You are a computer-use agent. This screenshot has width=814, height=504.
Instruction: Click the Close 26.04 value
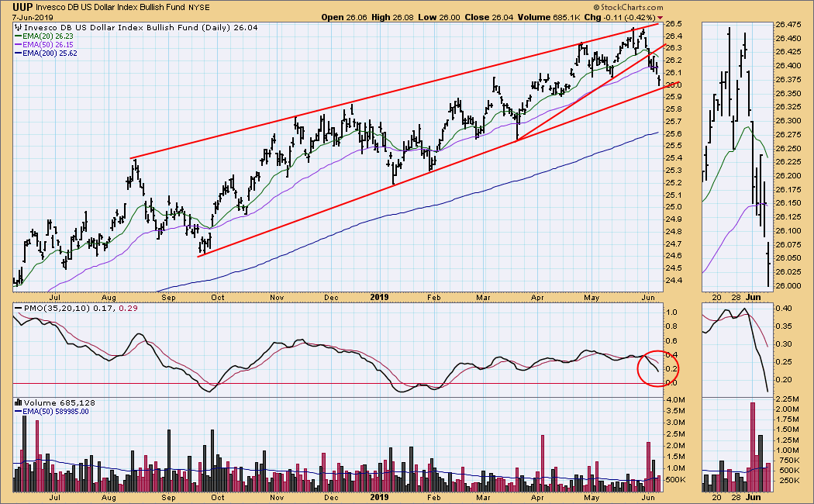(x=489, y=17)
